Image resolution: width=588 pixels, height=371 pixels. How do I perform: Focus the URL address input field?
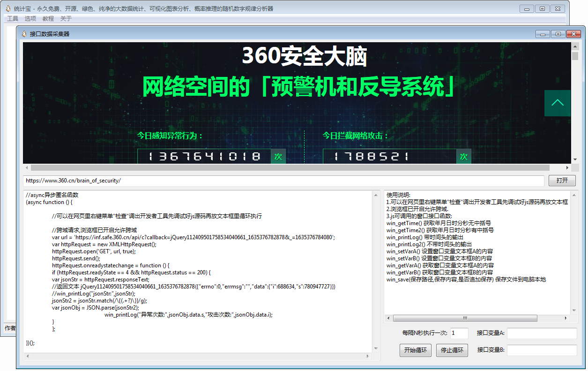pyautogui.click(x=284, y=181)
